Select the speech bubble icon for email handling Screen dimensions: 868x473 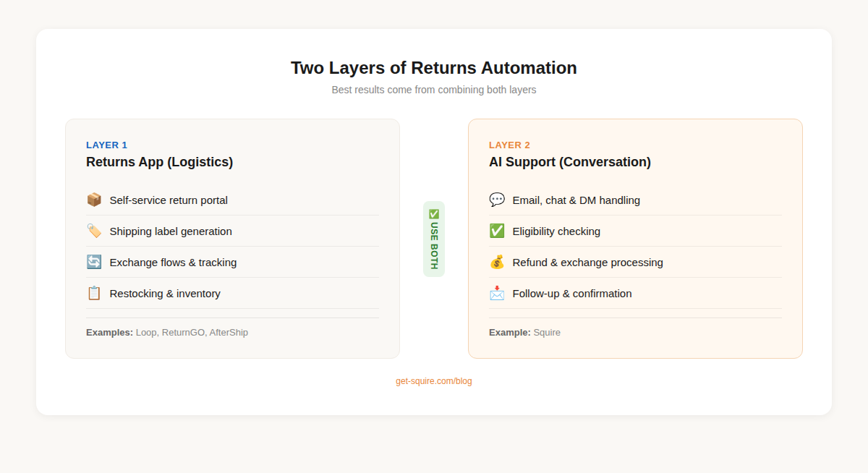tap(497, 200)
